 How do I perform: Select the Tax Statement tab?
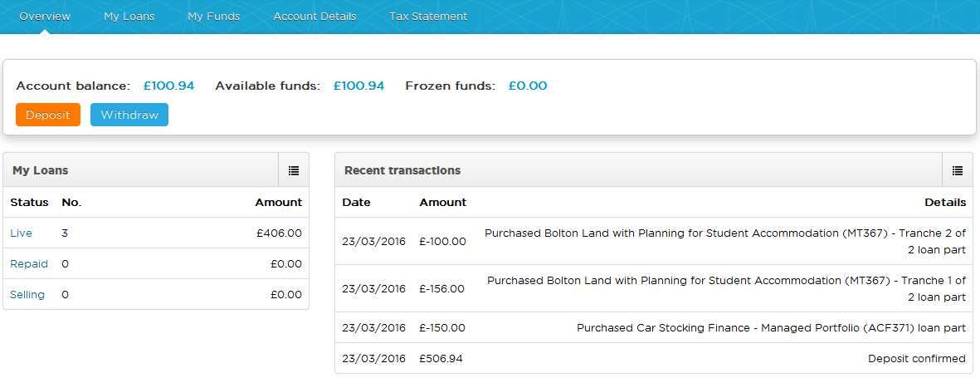click(428, 17)
